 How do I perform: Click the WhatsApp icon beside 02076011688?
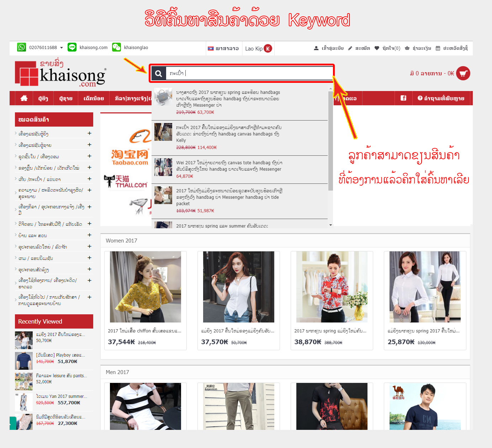click(22, 47)
